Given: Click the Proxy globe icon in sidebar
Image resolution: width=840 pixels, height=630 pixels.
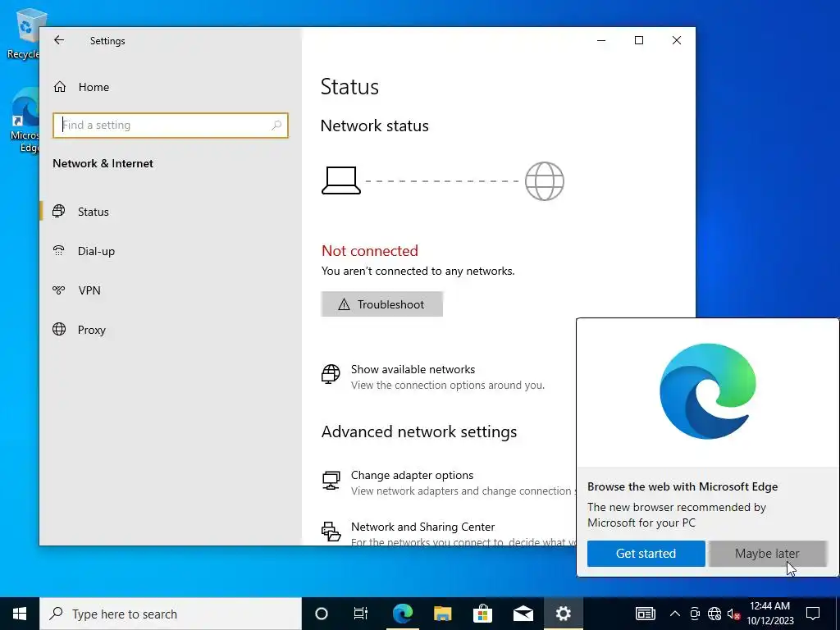Looking at the screenshot, I should pos(59,329).
